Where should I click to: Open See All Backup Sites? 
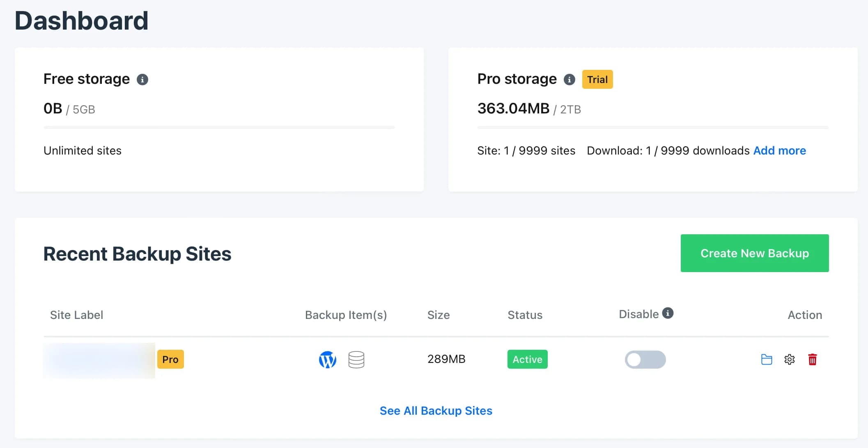436,410
